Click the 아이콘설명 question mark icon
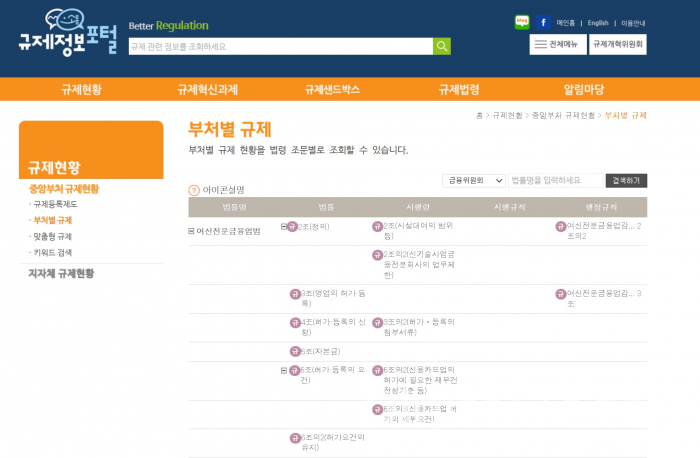700x458 pixels. click(x=194, y=189)
